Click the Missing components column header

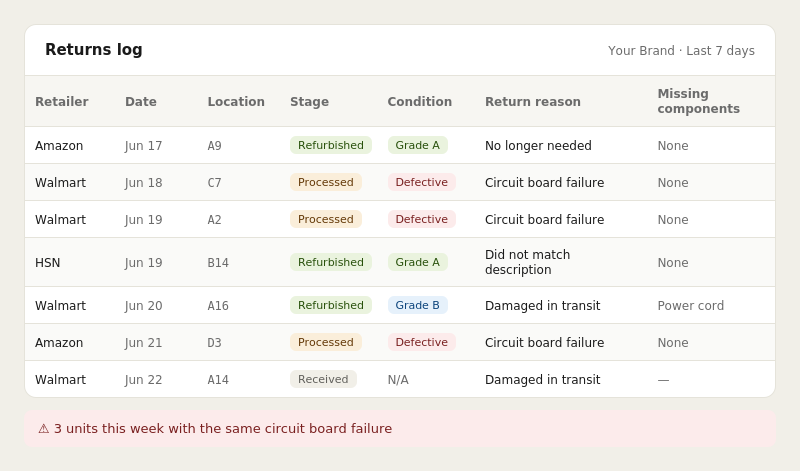(x=698, y=101)
